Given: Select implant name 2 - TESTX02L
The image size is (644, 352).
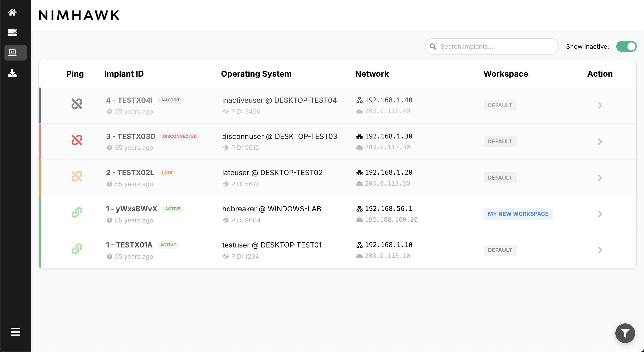Looking at the screenshot, I should click(130, 172).
